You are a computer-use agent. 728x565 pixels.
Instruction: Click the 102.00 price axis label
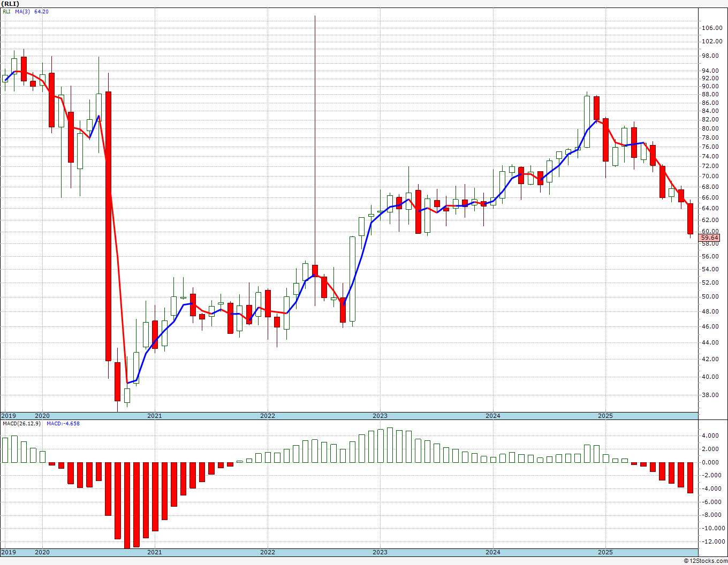pos(711,42)
